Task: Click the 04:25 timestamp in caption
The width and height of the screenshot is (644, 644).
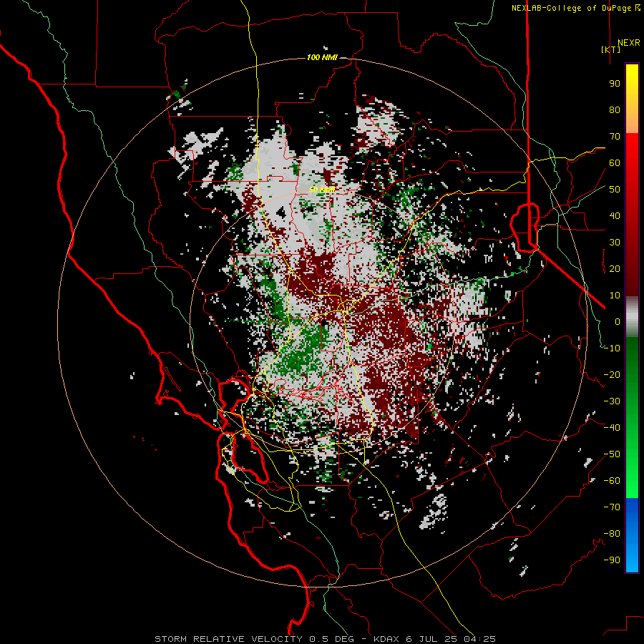Action: coord(479,639)
